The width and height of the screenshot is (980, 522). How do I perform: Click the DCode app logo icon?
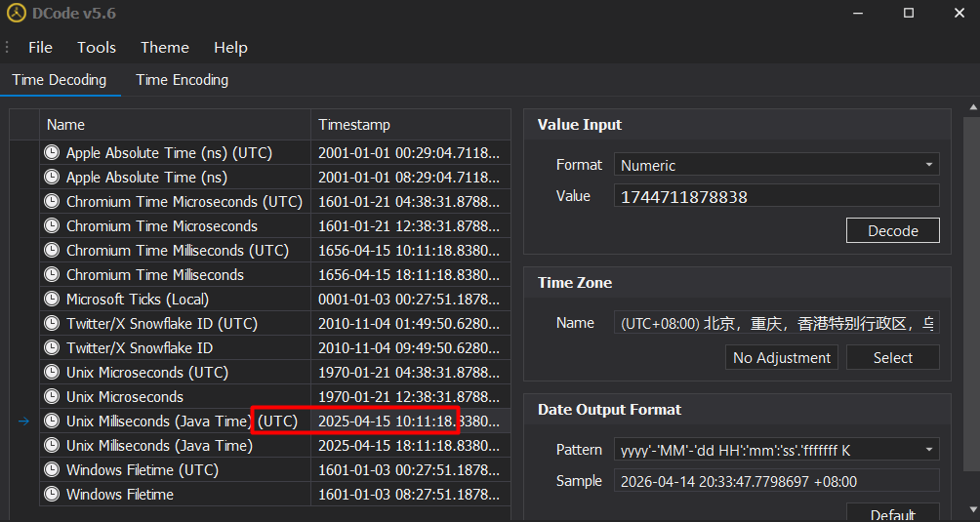[x=16, y=13]
